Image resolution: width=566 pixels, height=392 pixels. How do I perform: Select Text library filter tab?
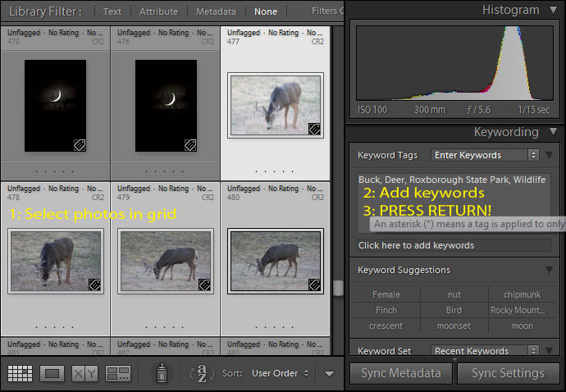[112, 11]
